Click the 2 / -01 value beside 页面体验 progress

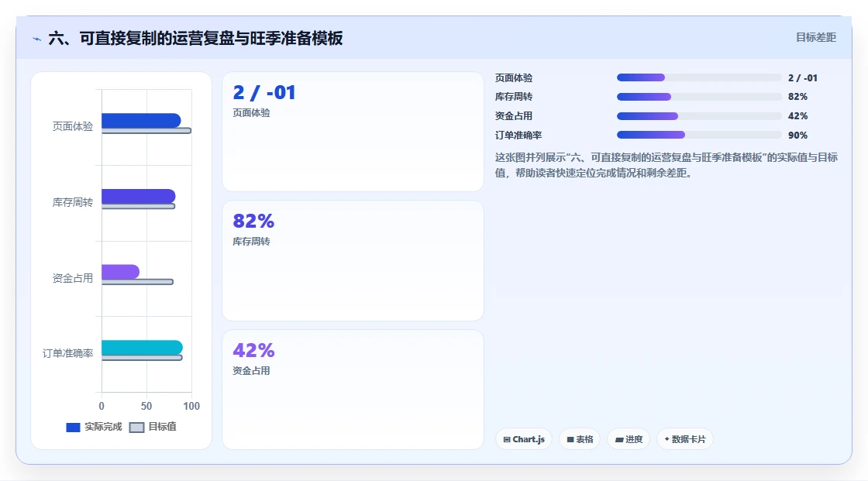(803, 78)
